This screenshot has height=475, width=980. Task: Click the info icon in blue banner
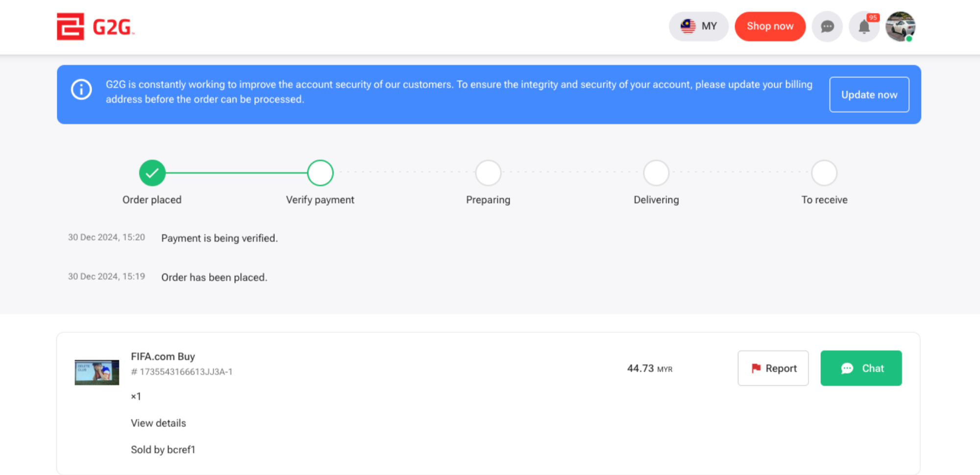(x=81, y=90)
